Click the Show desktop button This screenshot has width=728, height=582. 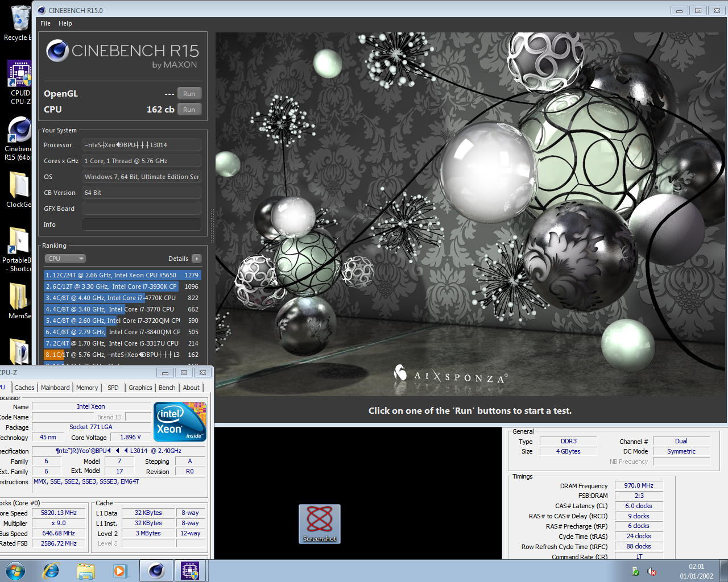(723, 571)
